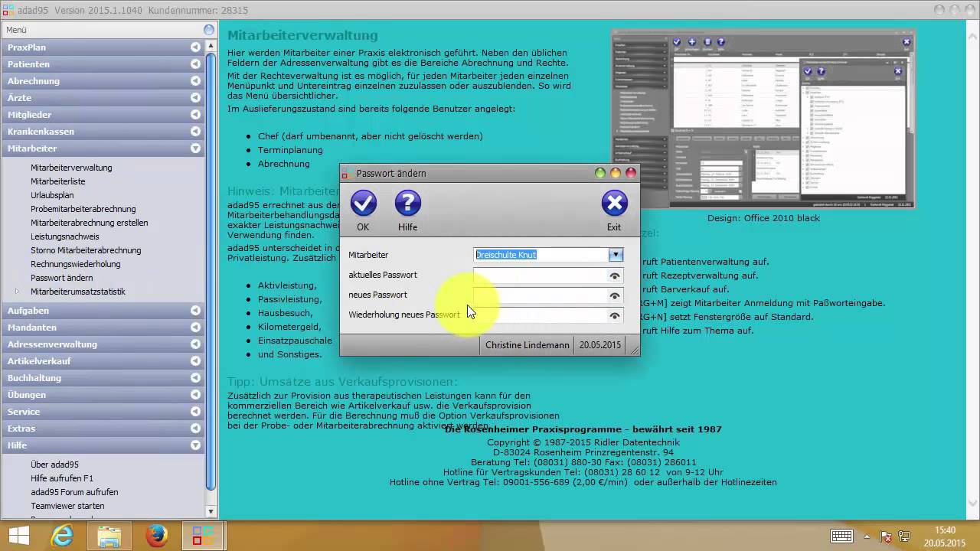This screenshot has width=980, height=551.
Task: Collapse the Mitarbeiter menu section
Action: point(195,148)
